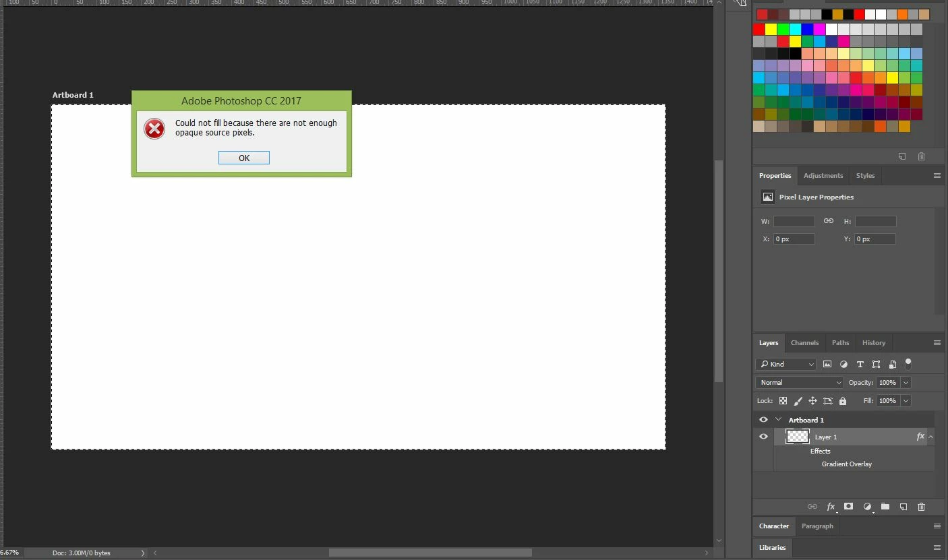Open the Paragraph tab
Viewport: 948px width, 560px height.
(817, 526)
